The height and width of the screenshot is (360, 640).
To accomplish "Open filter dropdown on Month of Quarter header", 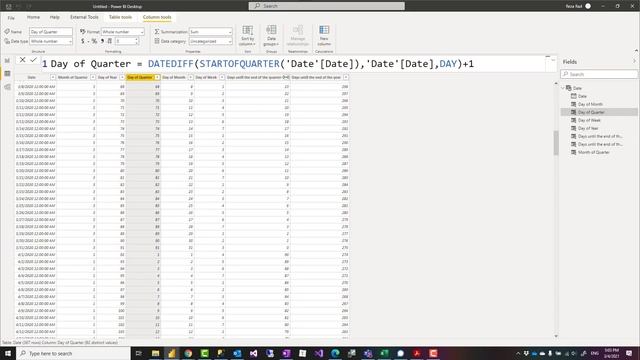I will [93, 77].
